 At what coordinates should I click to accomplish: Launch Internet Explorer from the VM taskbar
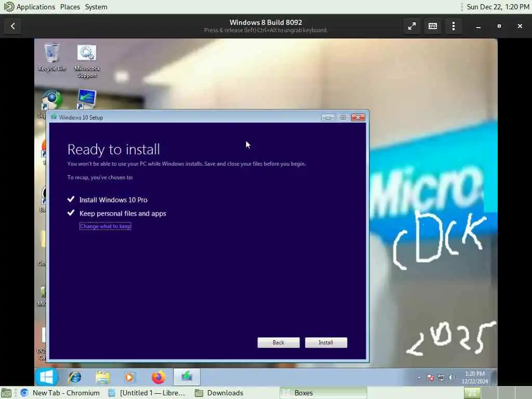75,377
